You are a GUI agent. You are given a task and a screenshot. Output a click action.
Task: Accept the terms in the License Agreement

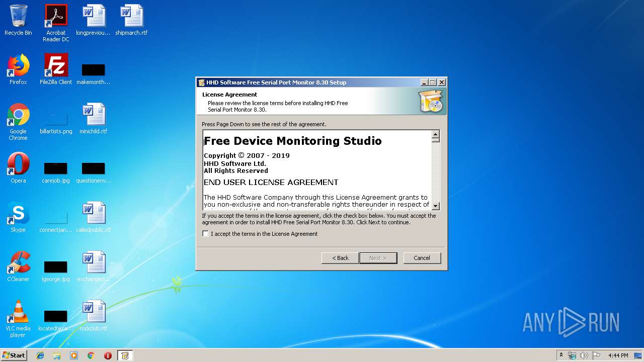click(205, 234)
